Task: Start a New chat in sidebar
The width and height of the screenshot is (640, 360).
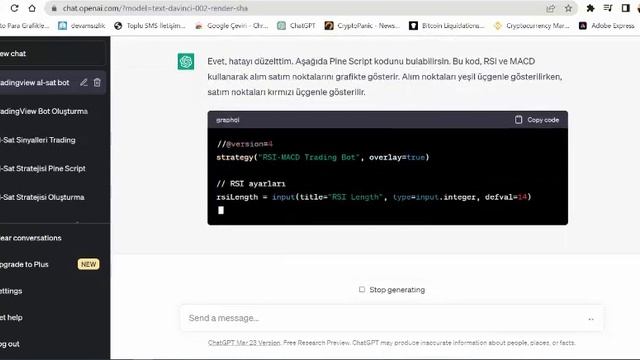Action: pos(52,53)
